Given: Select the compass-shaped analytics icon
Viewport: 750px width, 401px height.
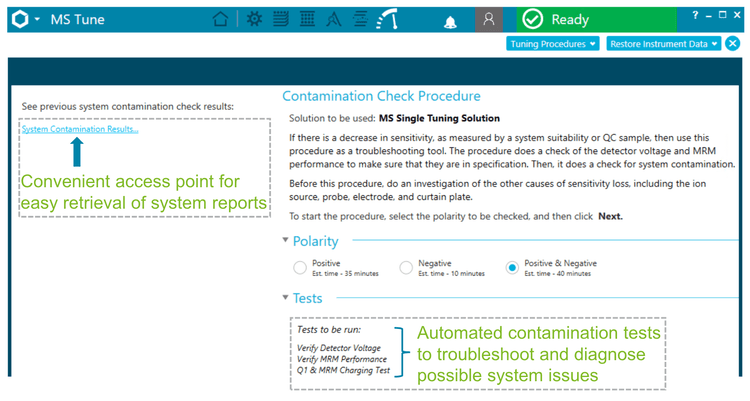Looking at the screenshot, I should [333, 20].
